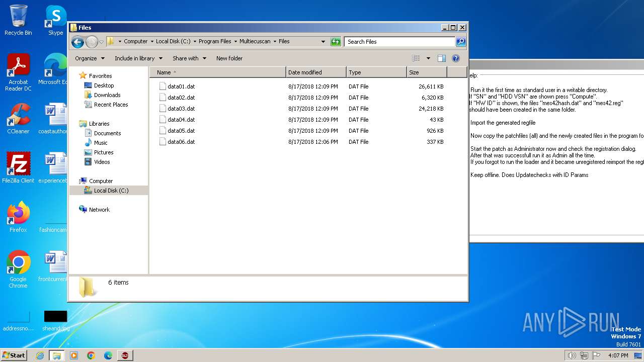Click the search magnifier icon
This screenshot has width=644, height=362.
[460, 42]
